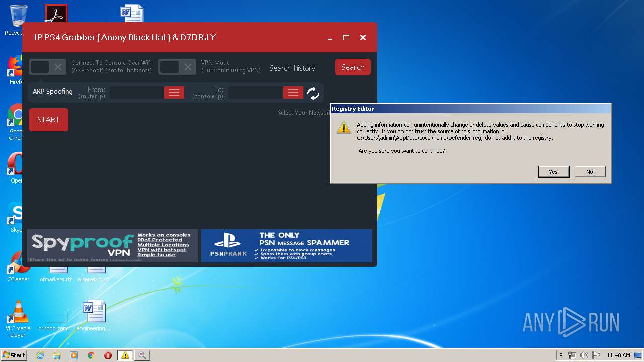644x362 pixels.
Task: Click the refresh arrows icon in ARP Spoofing
Action: [313, 93]
